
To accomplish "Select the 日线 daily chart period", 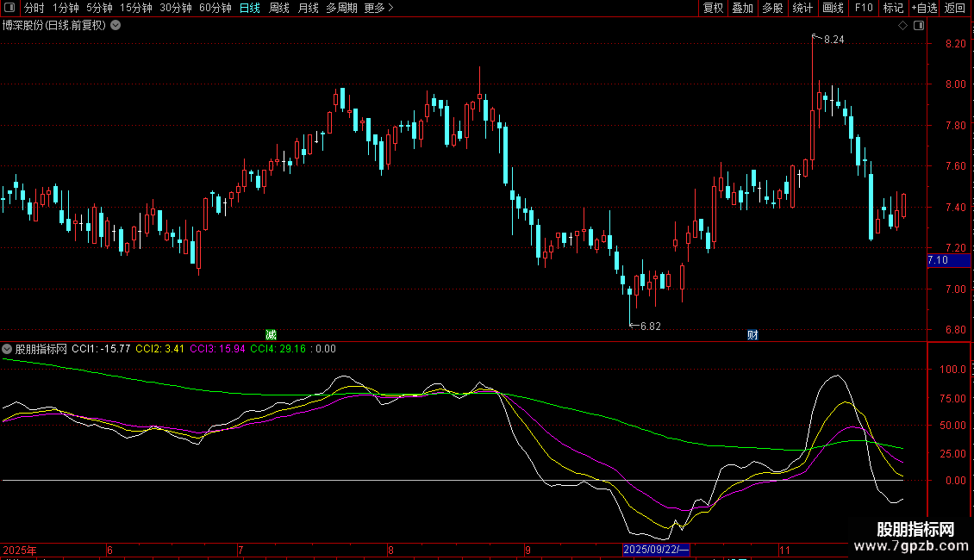I will click(250, 9).
